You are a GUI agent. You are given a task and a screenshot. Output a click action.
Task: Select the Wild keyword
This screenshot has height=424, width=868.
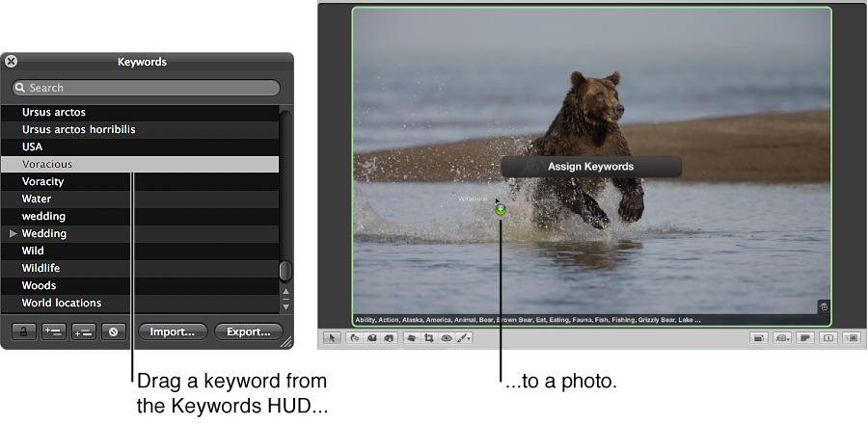[x=140, y=251]
